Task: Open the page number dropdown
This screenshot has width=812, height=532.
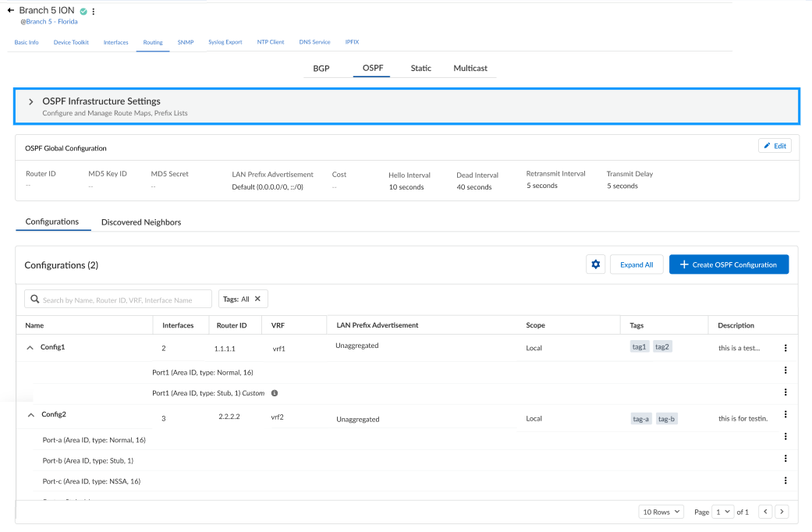Action: pyautogui.click(x=723, y=512)
